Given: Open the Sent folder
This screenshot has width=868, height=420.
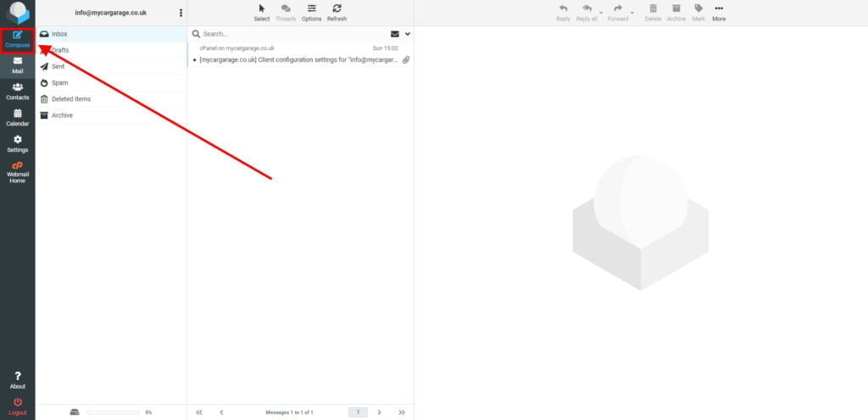Looking at the screenshot, I should pyautogui.click(x=111, y=66).
